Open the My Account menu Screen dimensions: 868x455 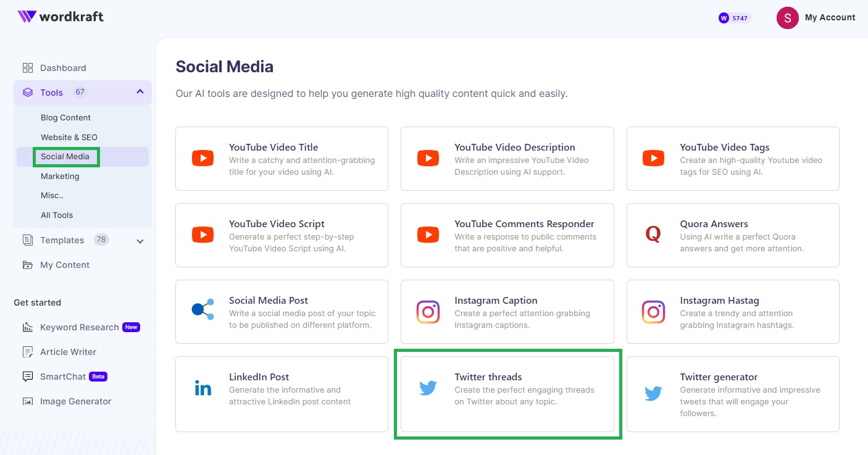pyautogui.click(x=816, y=17)
